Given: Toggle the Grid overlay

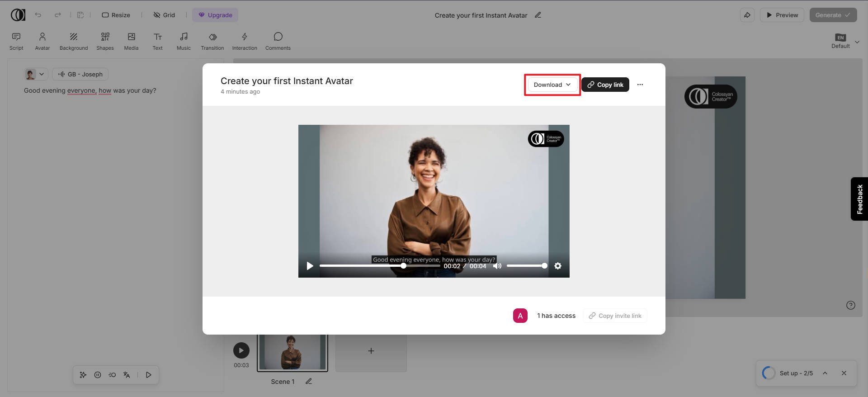Looking at the screenshot, I should click(x=164, y=15).
